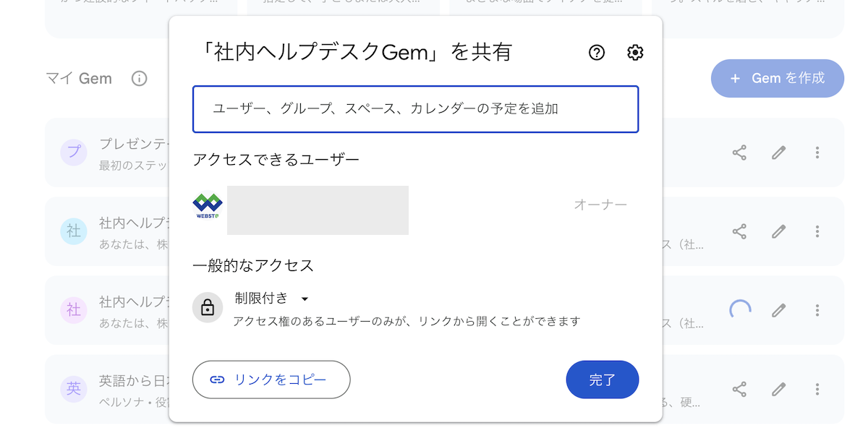
Task: Open more options for プレゼンテーション Gem
Action: (817, 153)
